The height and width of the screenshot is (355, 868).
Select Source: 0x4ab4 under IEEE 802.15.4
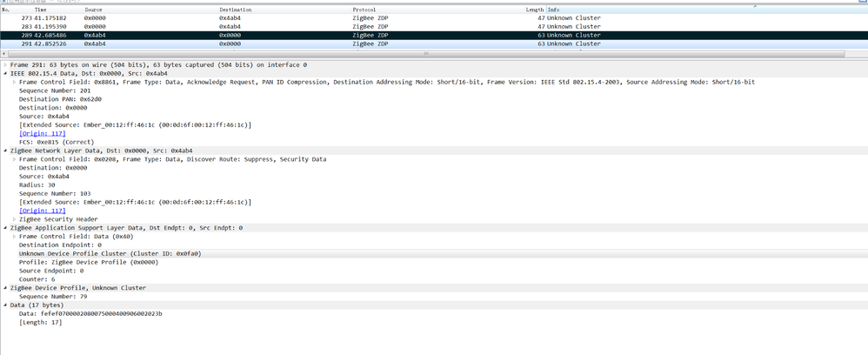coord(44,117)
